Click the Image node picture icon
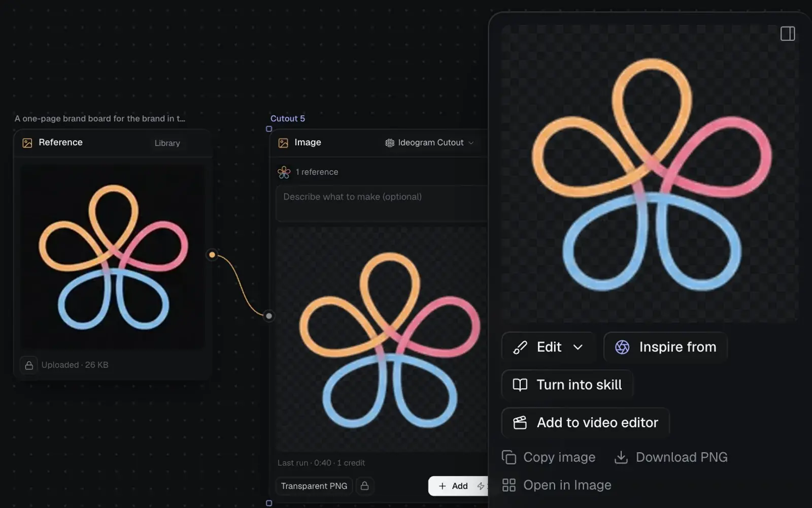Viewport: 812px width, 508px height. pyautogui.click(x=283, y=143)
